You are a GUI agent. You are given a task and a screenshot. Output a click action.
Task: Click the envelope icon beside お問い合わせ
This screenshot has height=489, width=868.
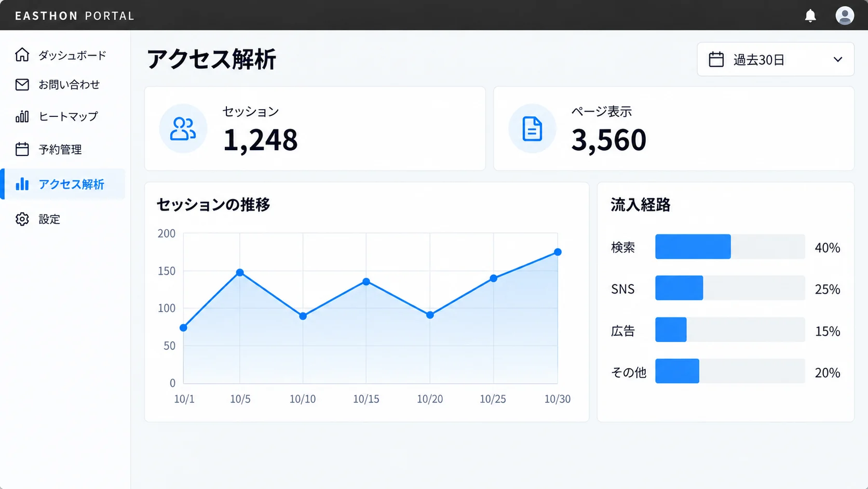pos(22,85)
